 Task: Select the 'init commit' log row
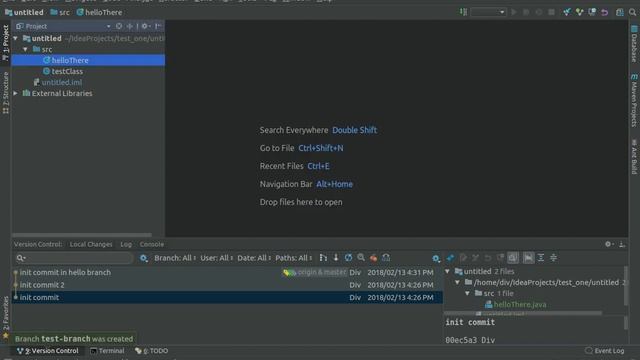(x=227, y=298)
